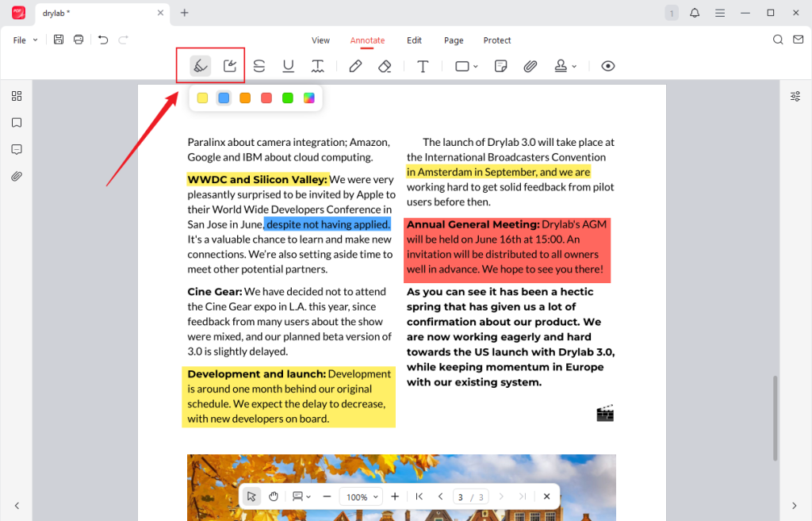Enable the hand panning tool
The image size is (812, 521).
274,496
